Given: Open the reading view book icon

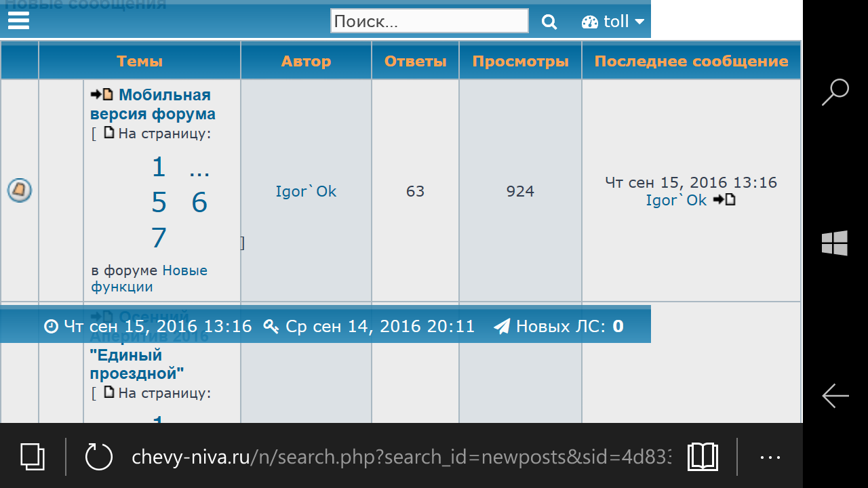Looking at the screenshot, I should tap(703, 456).
